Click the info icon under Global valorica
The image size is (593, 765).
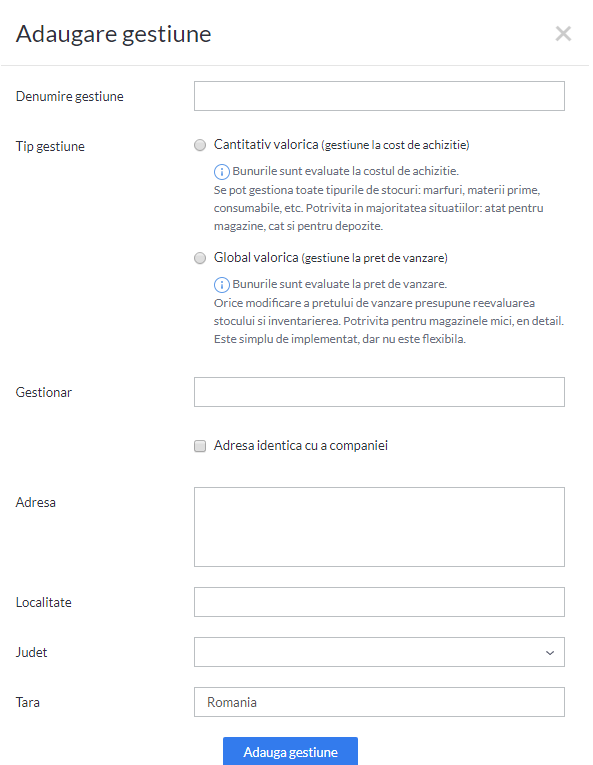(222, 284)
